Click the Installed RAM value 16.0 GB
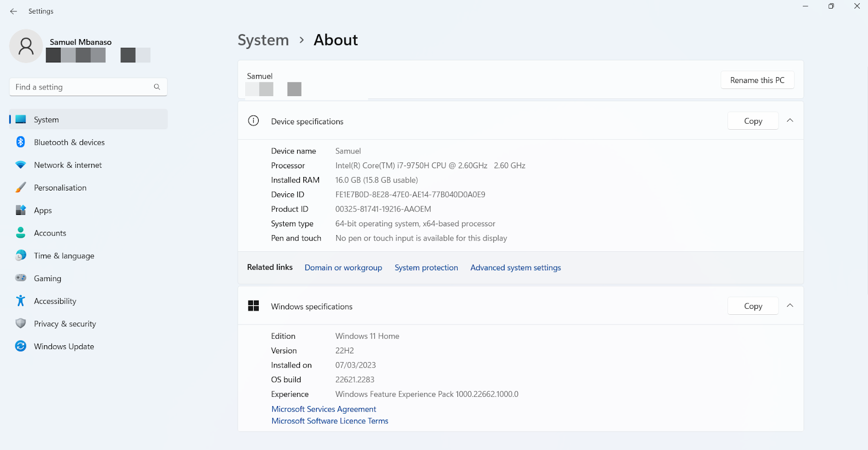 [x=376, y=180]
